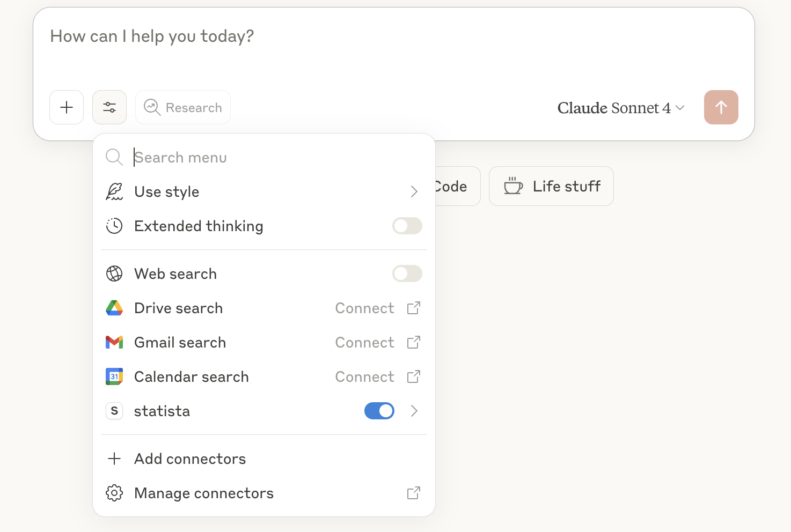Click the chart magnifier icon in Research
Image resolution: width=791 pixels, height=532 pixels.
point(152,107)
